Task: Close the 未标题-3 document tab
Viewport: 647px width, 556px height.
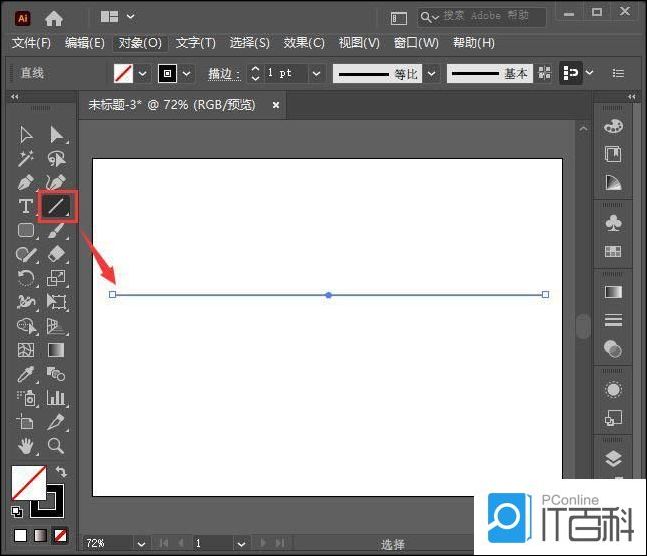Action: point(276,105)
